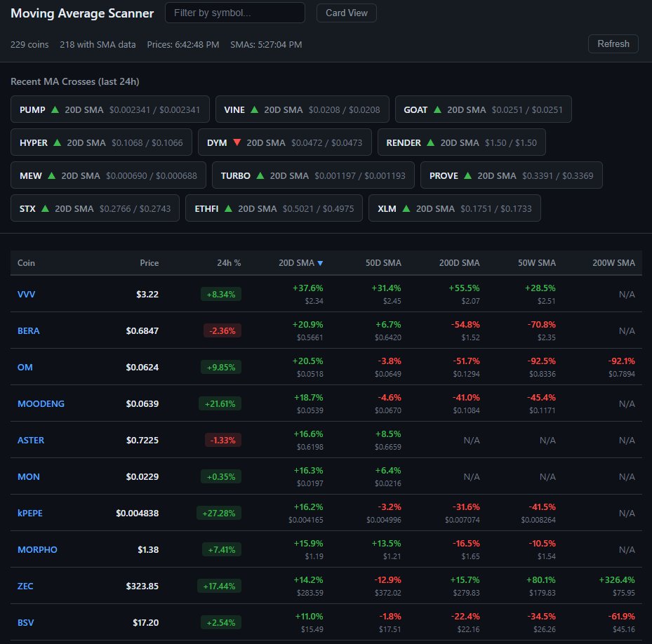The width and height of the screenshot is (652, 644).
Task: Click the 'Recent MA Crosses (last 24h)' heading
Action: (75, 81)
